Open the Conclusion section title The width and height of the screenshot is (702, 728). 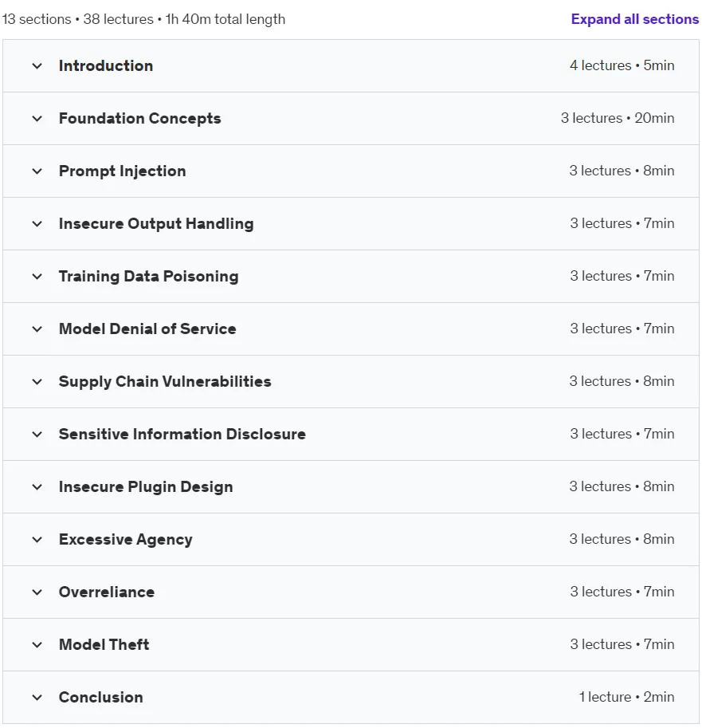100,697
